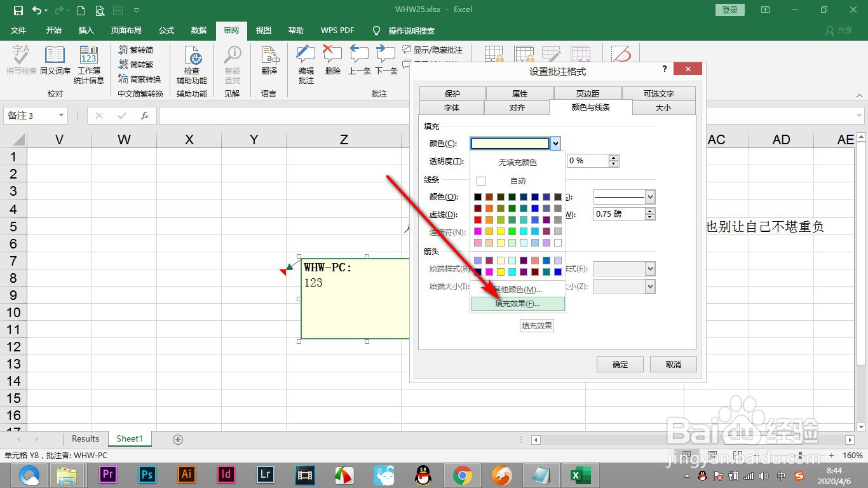868x488 pixels.
Task: Run 检查辅助功能 accessibility checker
Action: pos(192,65)
